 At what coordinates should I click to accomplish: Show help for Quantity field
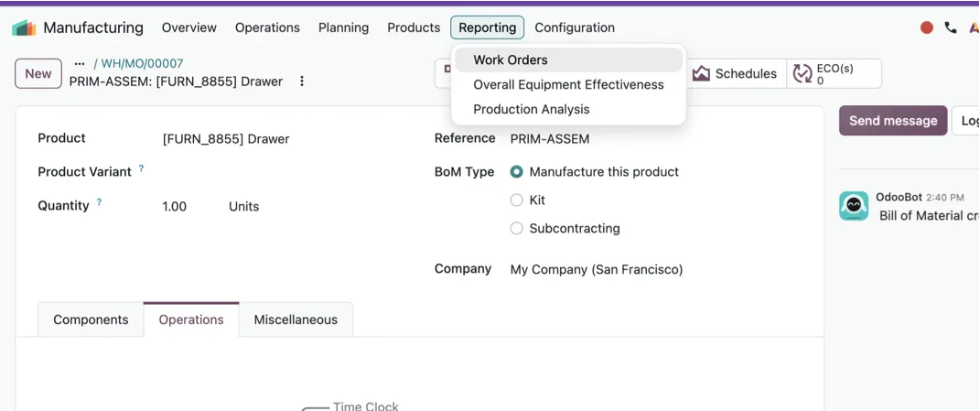coord(100,202)
